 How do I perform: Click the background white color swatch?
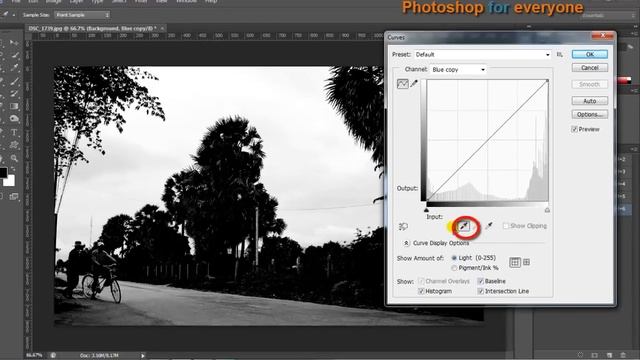tap(10, 180)
